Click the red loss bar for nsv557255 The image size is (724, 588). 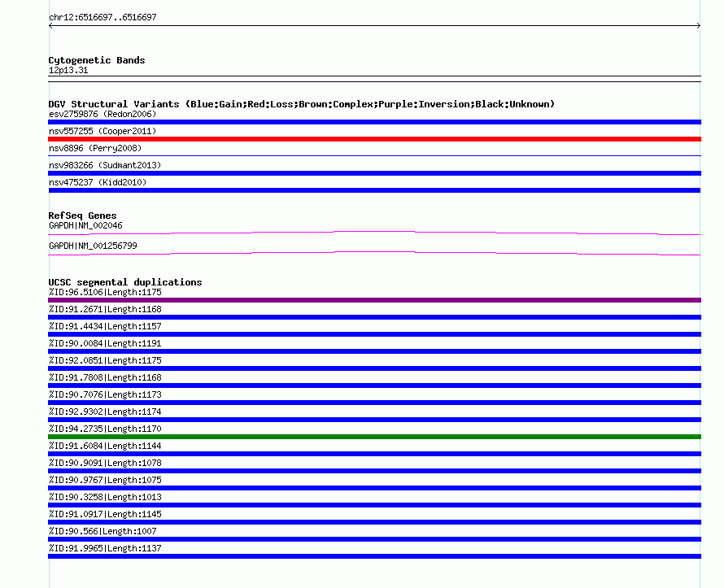click(x=374, y=139)
